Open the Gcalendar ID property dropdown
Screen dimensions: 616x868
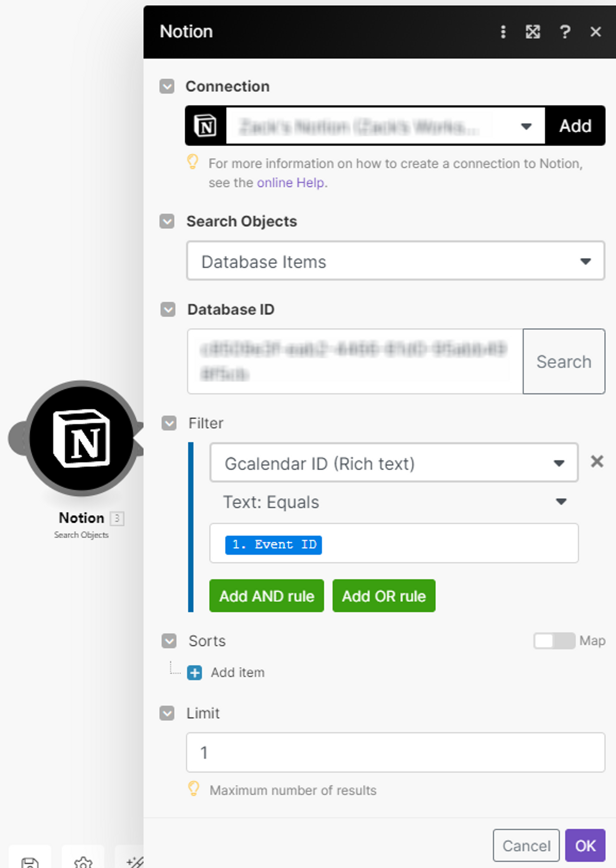click(x=394, y=463)
